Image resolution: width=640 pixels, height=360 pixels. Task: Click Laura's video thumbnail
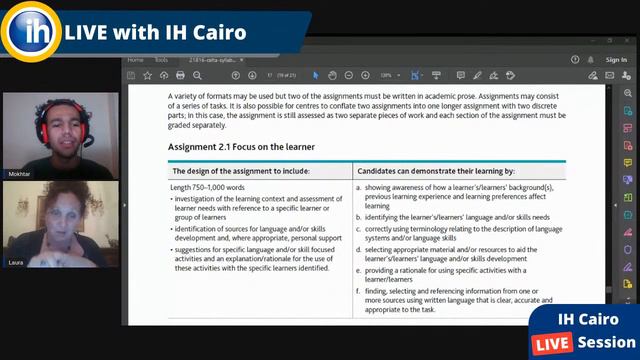pyautogui.click(x=61, y=224)
